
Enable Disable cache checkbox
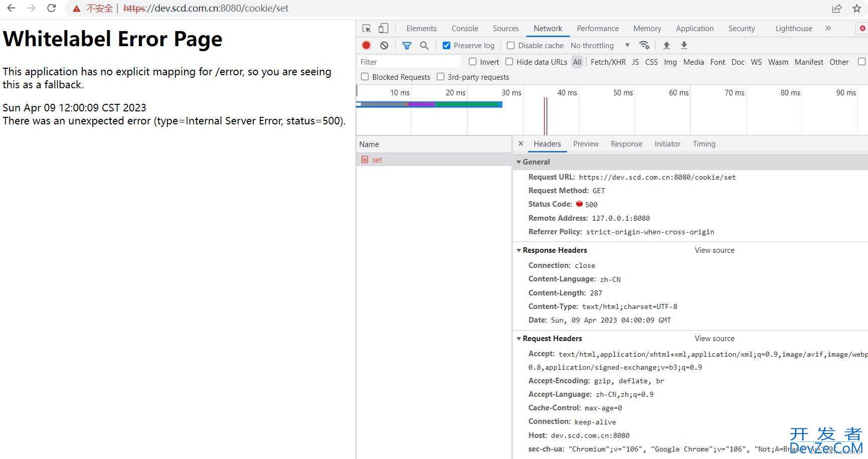click(x=510, y=45)
